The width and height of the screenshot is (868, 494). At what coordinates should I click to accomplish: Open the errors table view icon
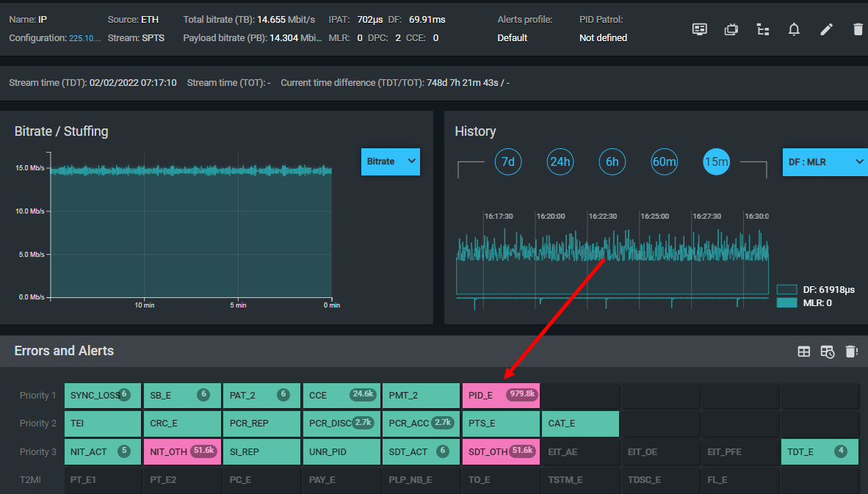click(804, 352)
